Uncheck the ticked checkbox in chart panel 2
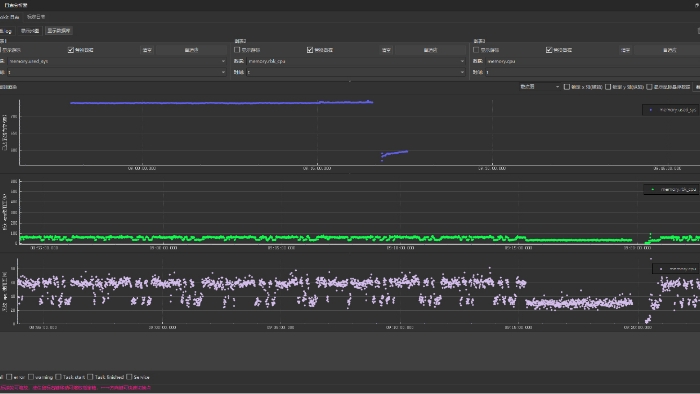Viewport: 700px width, 394px height. [x=310, y=50]
